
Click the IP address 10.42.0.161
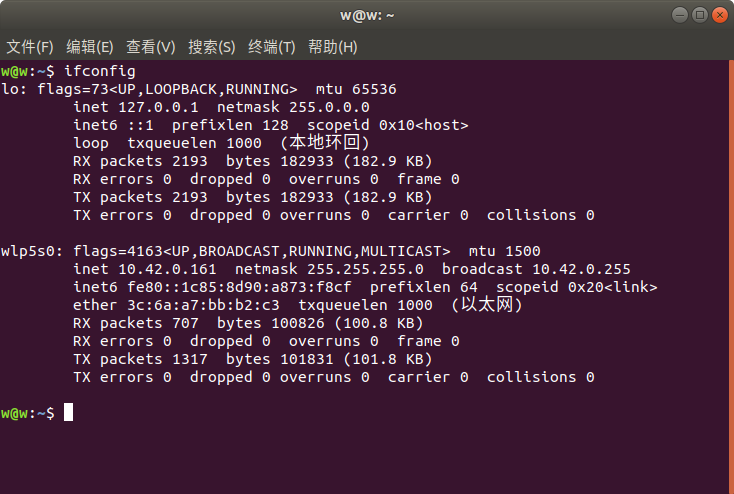168,269
